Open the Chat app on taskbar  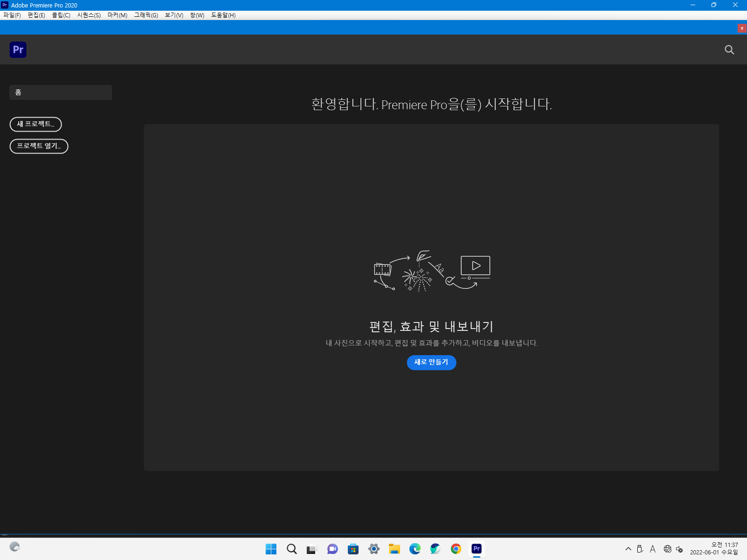pyautogui.click(x=332, y=549)
